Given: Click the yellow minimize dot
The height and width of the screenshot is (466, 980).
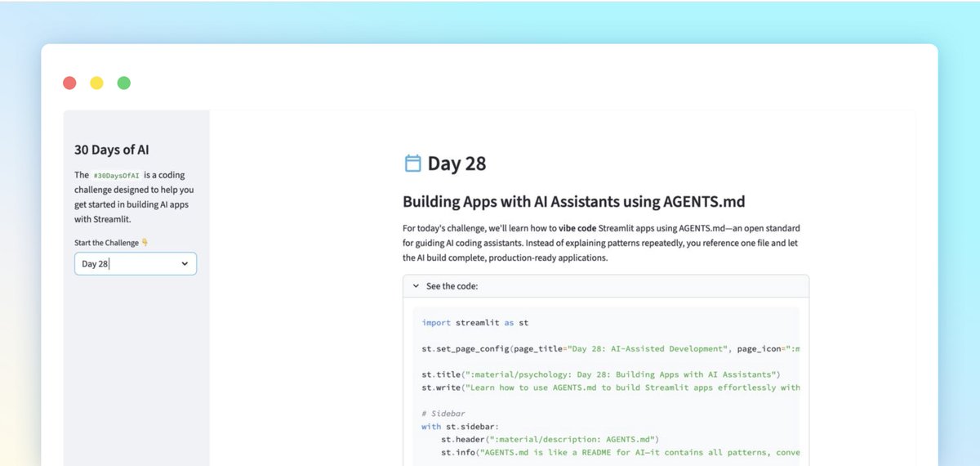Looking at the screenshot, I should pyautogui.click(x=96, y=83).
